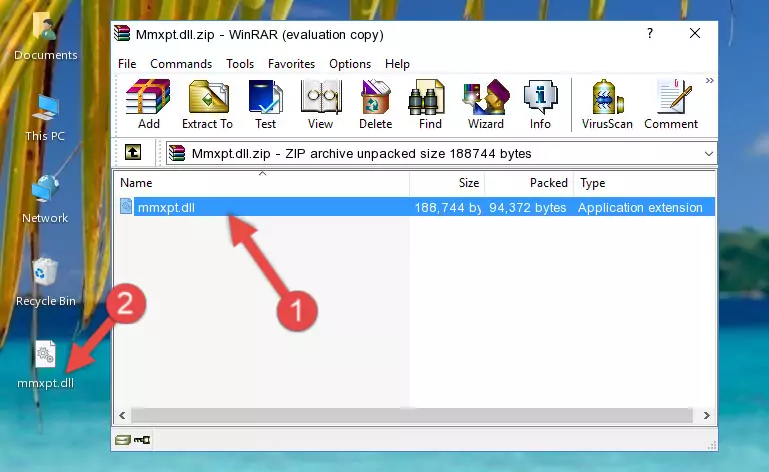Open the Tools menu
This screenshot has height=472, width=769.
[240, 64]
